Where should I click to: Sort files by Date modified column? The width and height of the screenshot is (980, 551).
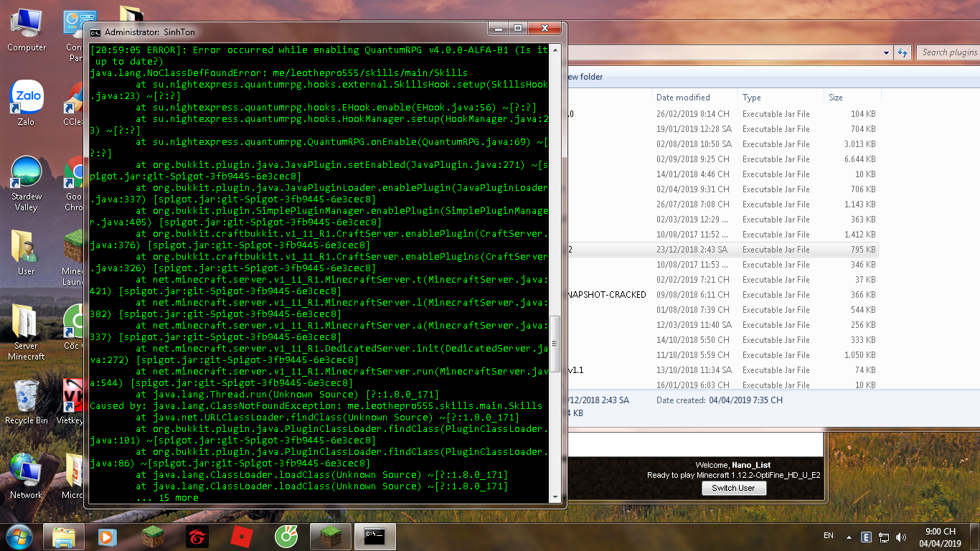683,98
